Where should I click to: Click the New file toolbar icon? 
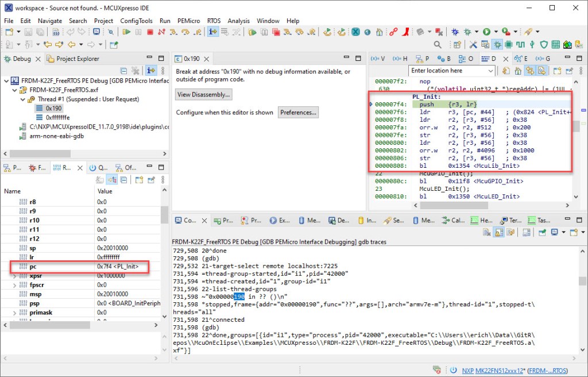pyautogui.click(x=9, y=32)
